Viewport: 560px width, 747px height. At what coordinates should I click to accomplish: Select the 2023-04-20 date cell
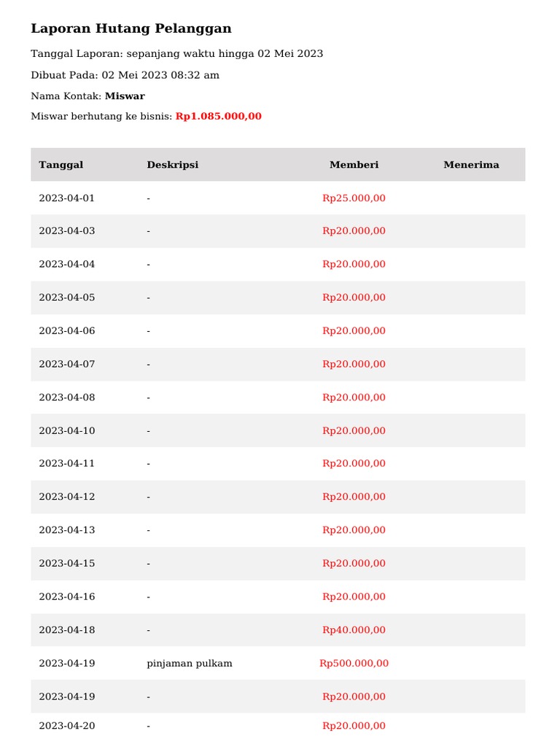point(67,726)
